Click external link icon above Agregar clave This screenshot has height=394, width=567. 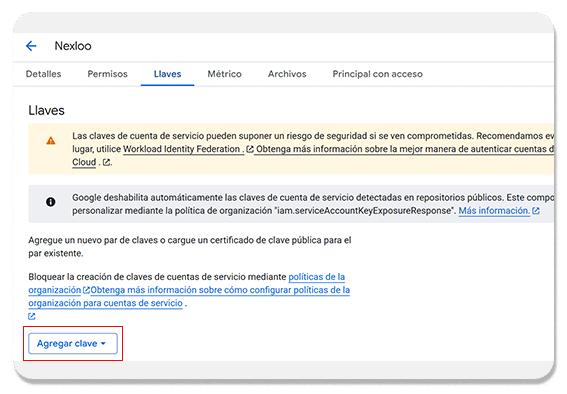click(32, 316)
